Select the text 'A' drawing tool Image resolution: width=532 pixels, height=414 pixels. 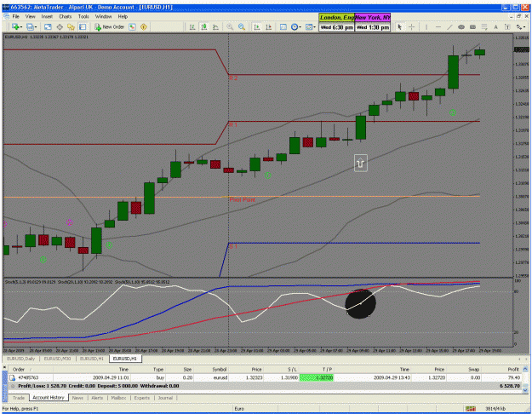[495, 26]
